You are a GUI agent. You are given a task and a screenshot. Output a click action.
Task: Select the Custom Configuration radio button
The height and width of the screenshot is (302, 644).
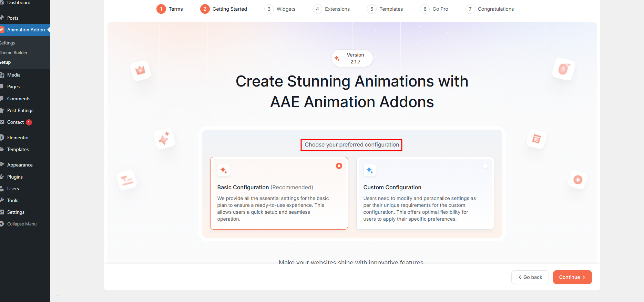click(x=485, y=166)
